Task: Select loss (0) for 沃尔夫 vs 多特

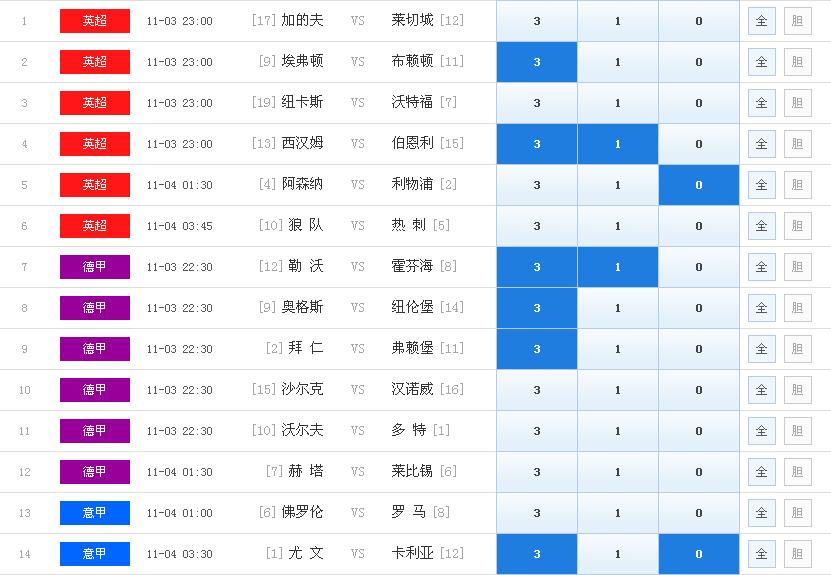Action: tap(699, 431)
